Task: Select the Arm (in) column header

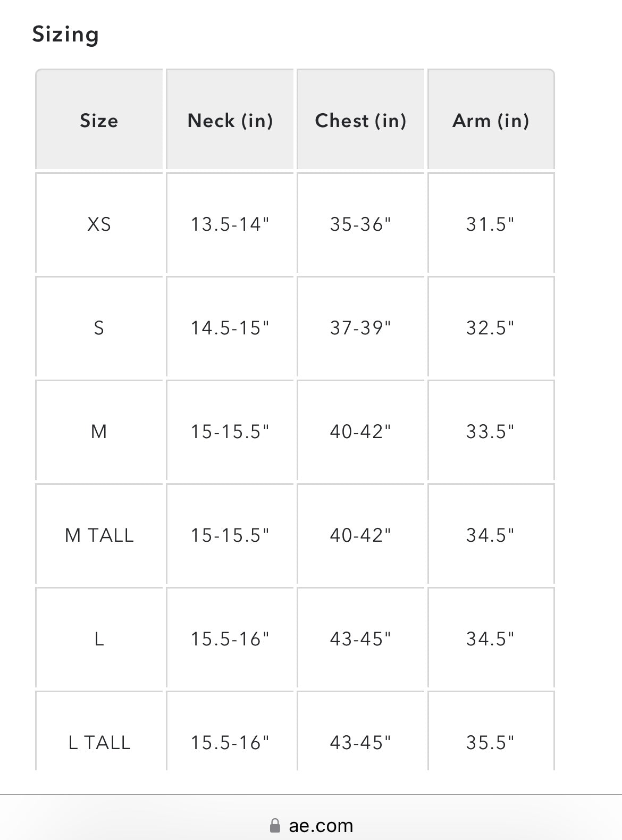Action: pyautogui.click(x=491, y=120)
